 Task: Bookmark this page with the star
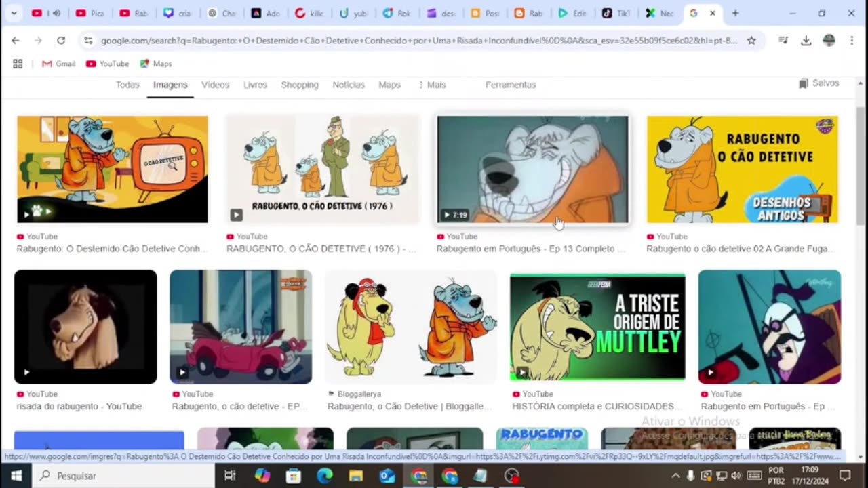tap(751, 41)
